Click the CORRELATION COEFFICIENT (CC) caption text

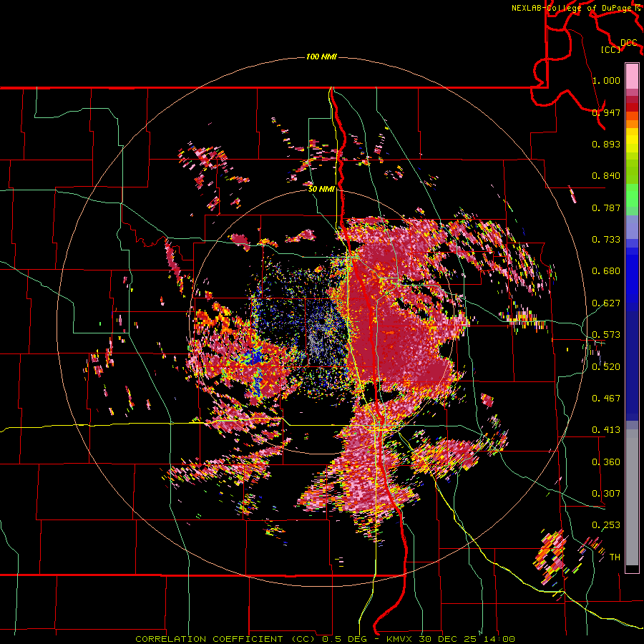pos(225,639)
